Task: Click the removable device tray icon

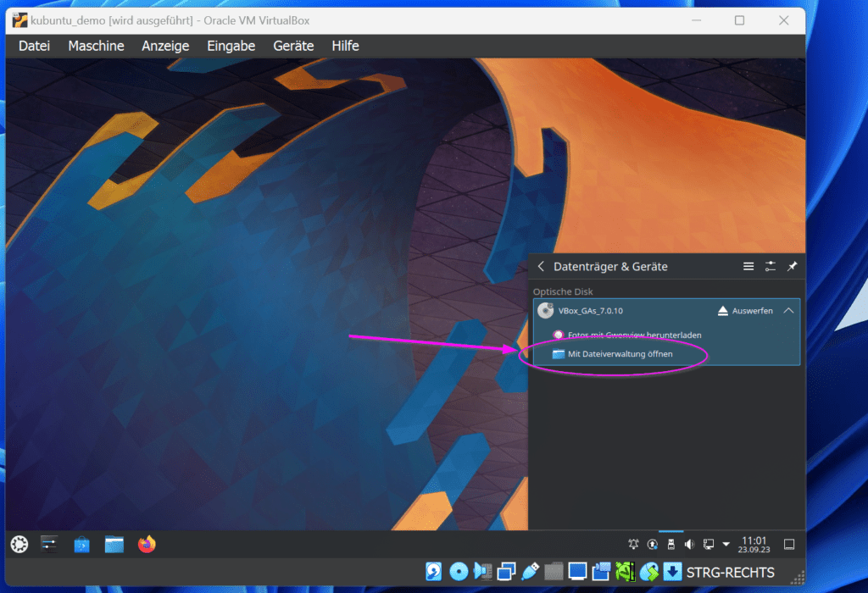Action: point(671,545)
